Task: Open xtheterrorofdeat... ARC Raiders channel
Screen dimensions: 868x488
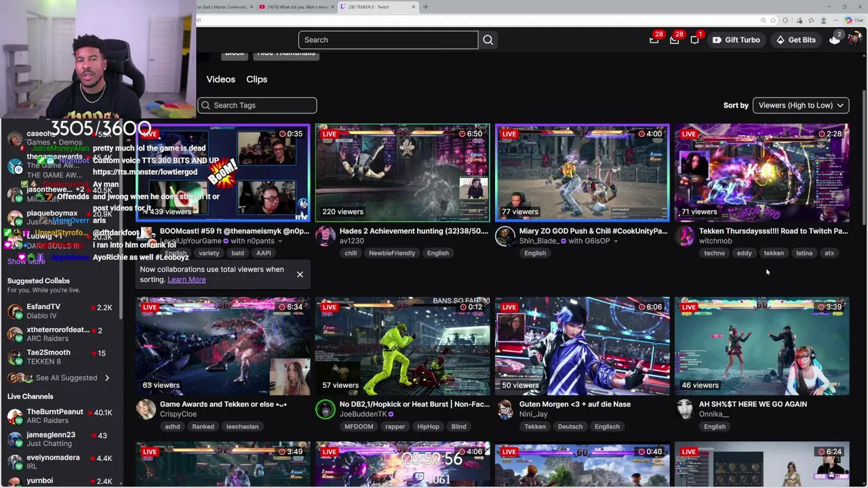Action: 60,334
